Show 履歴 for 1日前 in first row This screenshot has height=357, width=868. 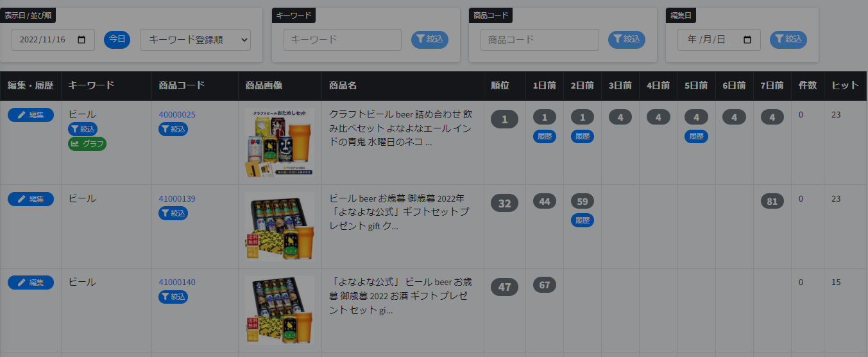pos(544,136)
